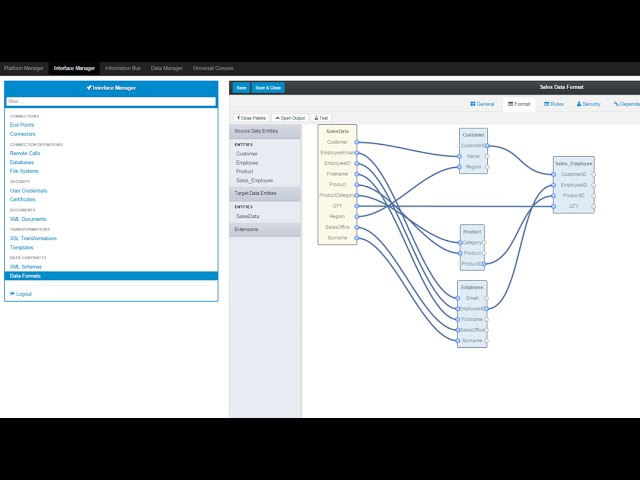Image resolution: width=640 pixels, height=480 pixels.
Task: Open Connectors link
Action: tap(22, 134)
